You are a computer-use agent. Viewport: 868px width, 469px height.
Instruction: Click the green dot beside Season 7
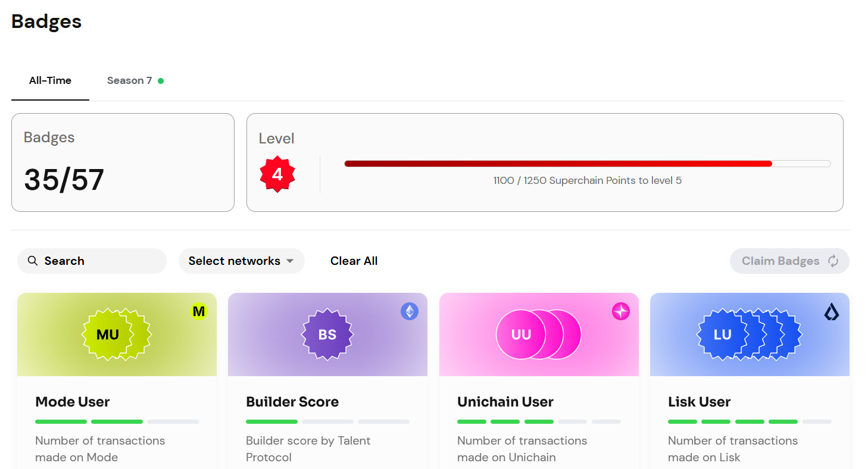click(x=161, y=81)
